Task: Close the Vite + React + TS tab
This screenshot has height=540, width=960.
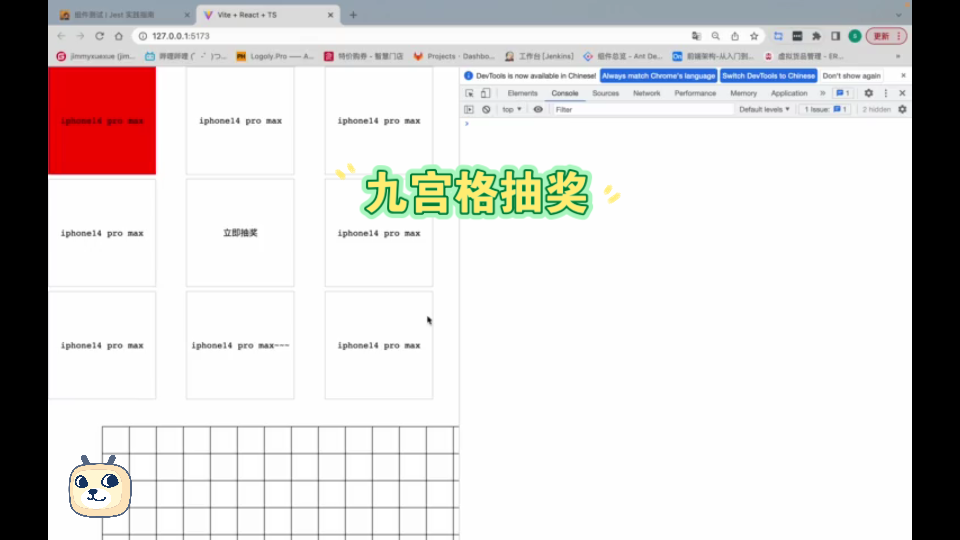Action: 331,15
